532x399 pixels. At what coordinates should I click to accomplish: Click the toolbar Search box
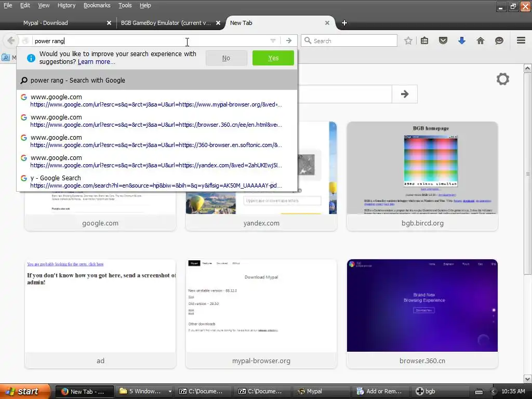coord(349,41)
